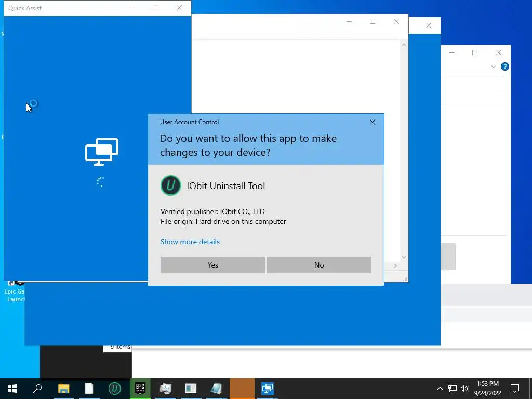Image resolution: width=532 pixels, height=399 pixels.
Task: Switch to IObit Uninstaller in the taskbar
Action: (114, 389)
